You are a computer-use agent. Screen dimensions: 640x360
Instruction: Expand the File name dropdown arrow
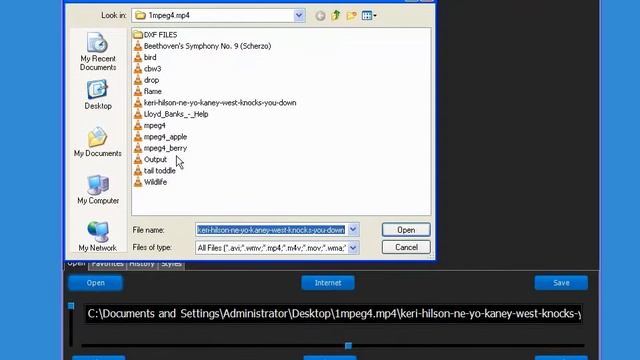[353, 230]
